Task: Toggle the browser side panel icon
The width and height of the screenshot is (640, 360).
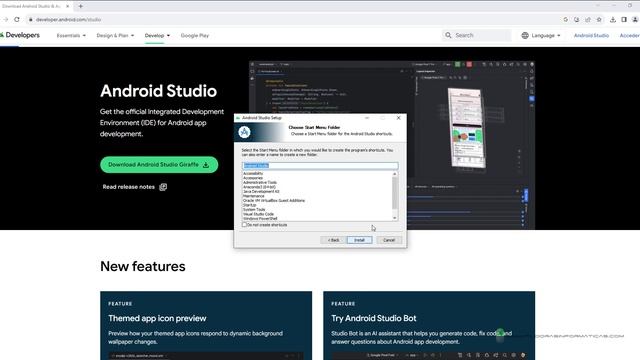Action: [624, 20]
